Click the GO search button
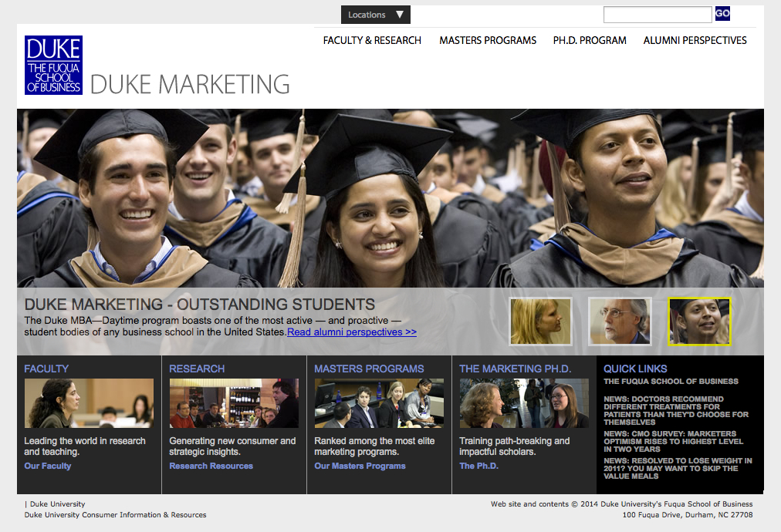781x532 pixels. [722, 13]
